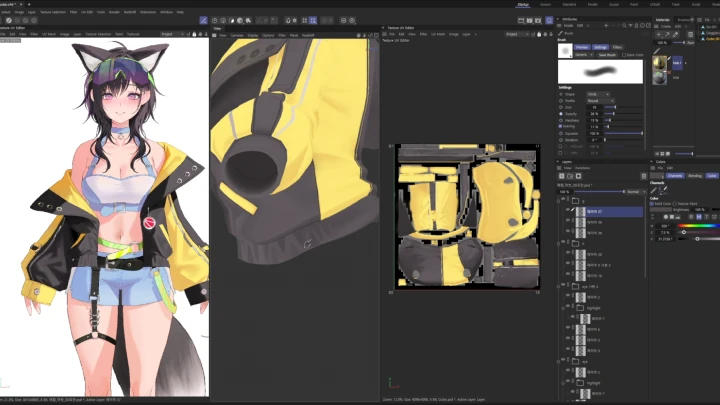Click the brush Preview button

click(x=582, y=47)
